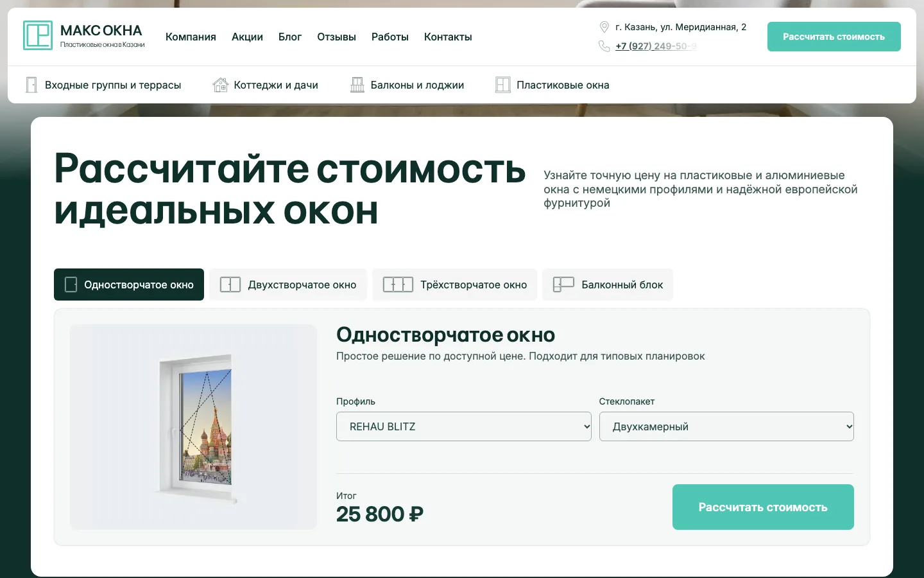Click the triple-sash window icon in the Трёхстворчатое tab

398,285
